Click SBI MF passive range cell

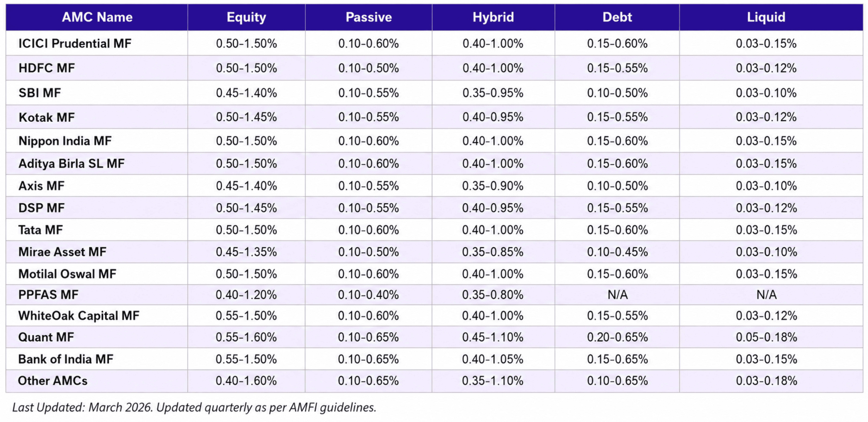(x=369, y=93)
